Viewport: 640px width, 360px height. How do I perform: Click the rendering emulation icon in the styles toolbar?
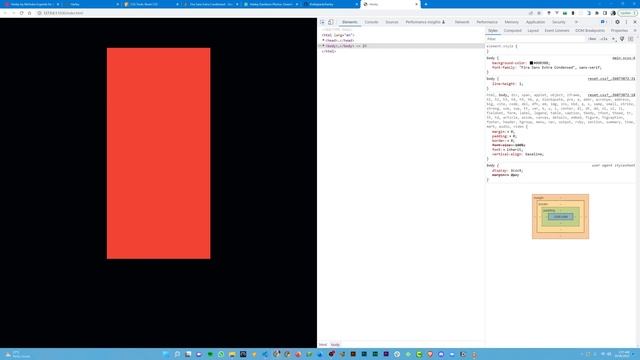(x=622, y=39)
